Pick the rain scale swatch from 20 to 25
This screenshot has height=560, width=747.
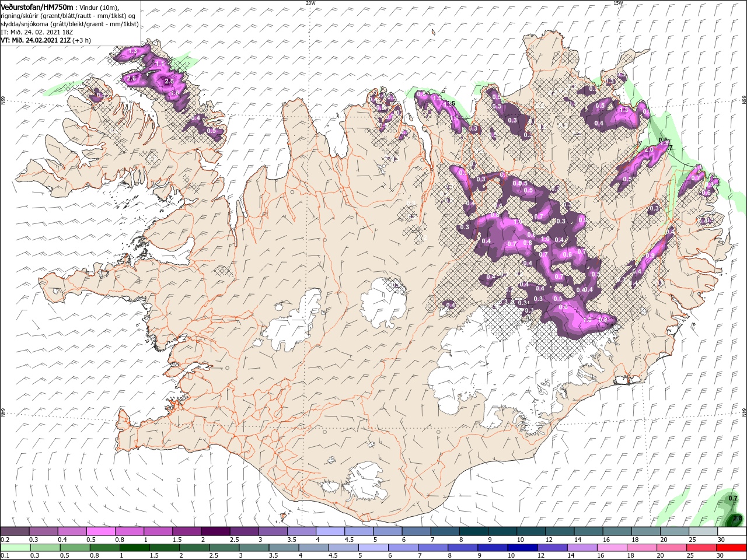[x=672, y=547]
